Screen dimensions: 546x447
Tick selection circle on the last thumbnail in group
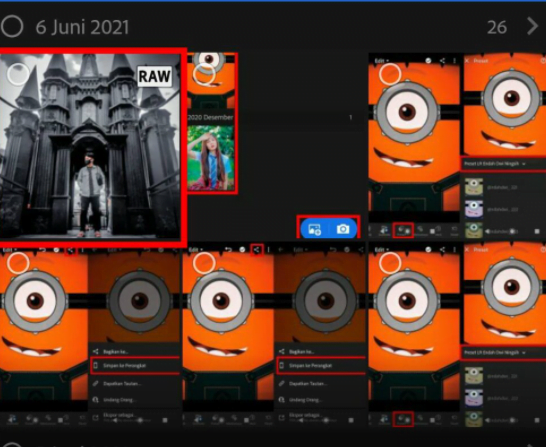[x=390, y=263]
